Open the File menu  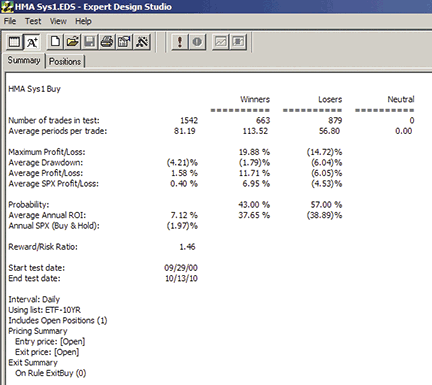[10, 21]
